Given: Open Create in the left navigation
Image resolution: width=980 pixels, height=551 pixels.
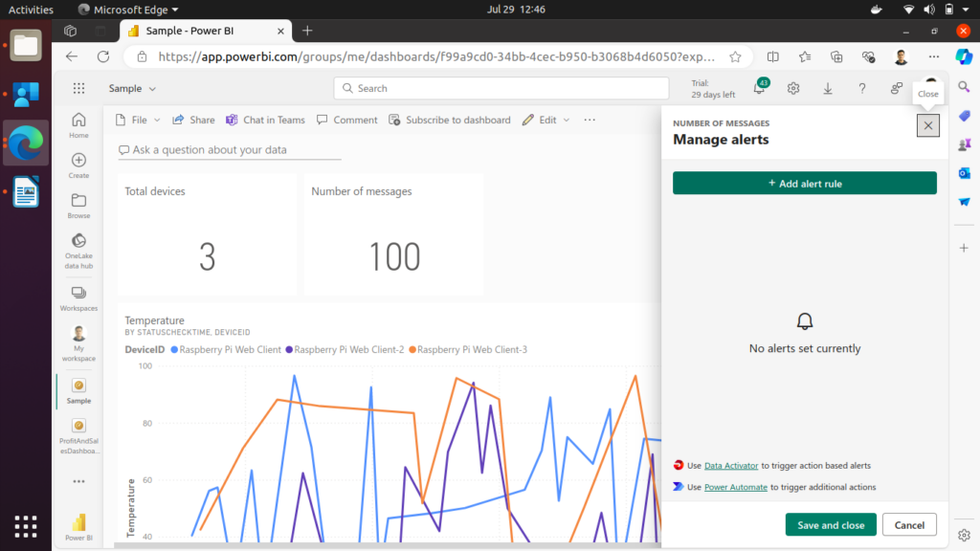Looking at the screenshot, I should pos(78,165).
